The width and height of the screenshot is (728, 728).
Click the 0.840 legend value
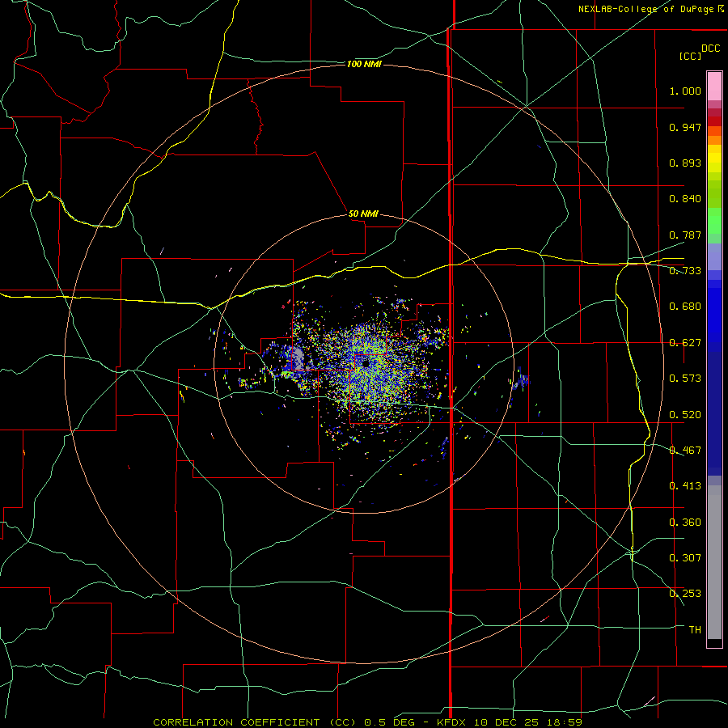[685, 199]
